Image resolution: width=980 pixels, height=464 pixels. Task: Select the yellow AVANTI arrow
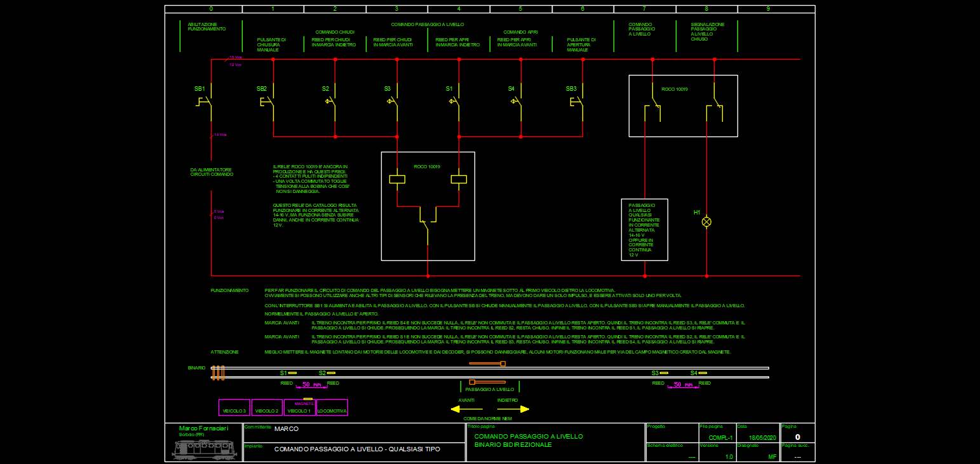[464, 408]
